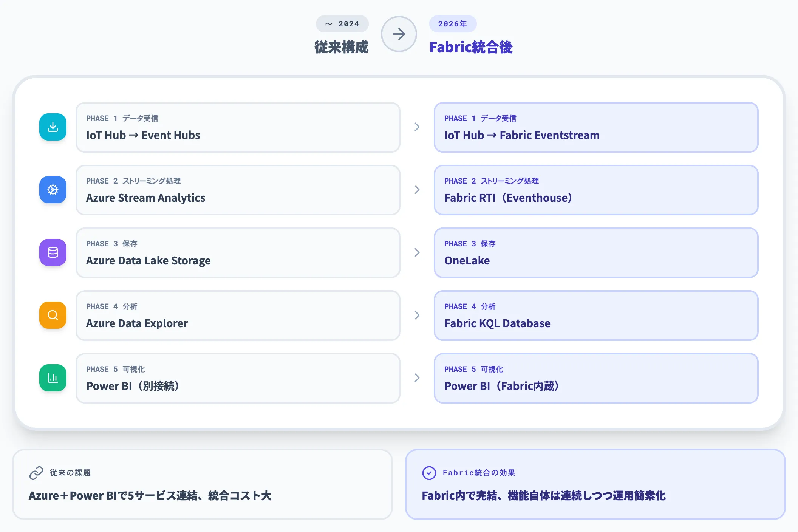Open the Azure Stream Analytics card
The image size is (798, 532).
238,190
